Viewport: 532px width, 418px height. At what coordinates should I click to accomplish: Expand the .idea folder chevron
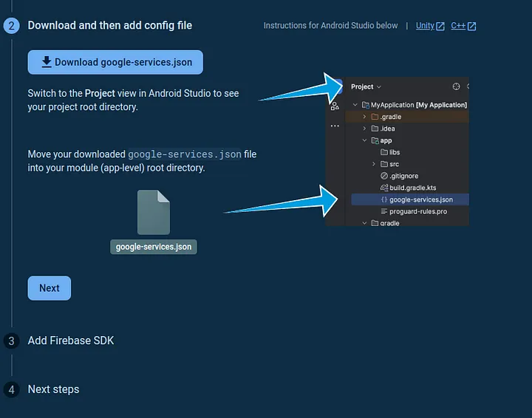coord(364,129)
